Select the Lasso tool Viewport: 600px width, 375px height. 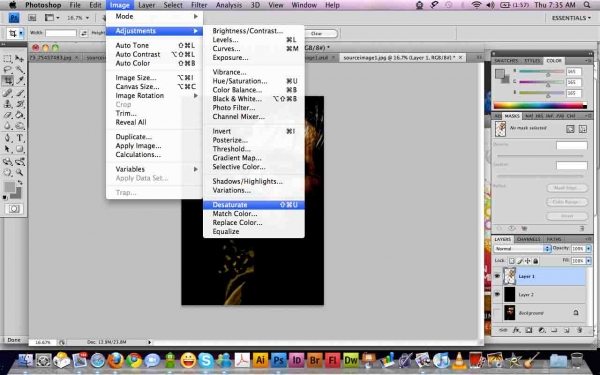pos(7,70)
